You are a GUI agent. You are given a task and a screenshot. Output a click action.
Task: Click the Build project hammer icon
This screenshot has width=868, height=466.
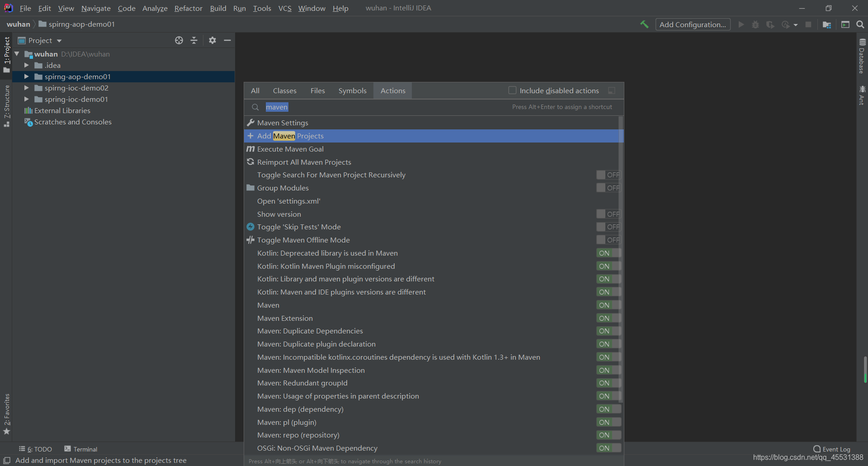pos(644,24)
